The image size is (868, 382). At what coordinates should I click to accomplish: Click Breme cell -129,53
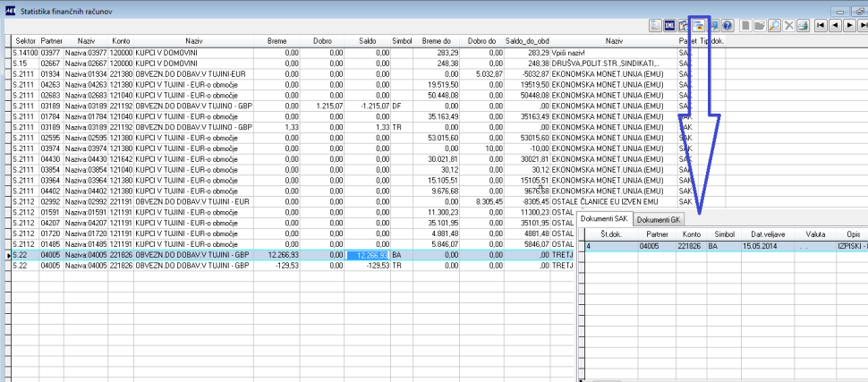point(277,266)
